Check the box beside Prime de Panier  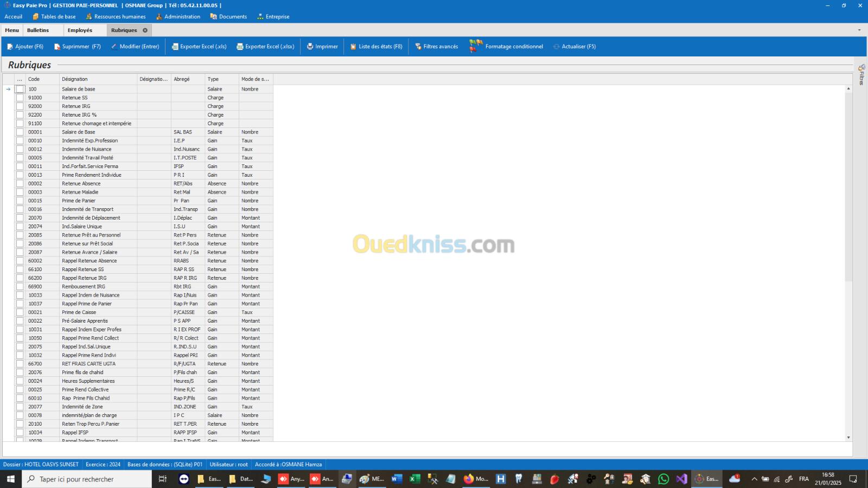[x=20, y=201]
